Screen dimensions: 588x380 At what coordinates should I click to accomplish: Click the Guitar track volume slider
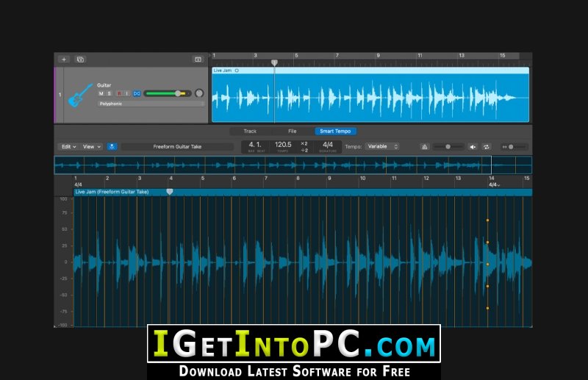(x=166, y=93)
